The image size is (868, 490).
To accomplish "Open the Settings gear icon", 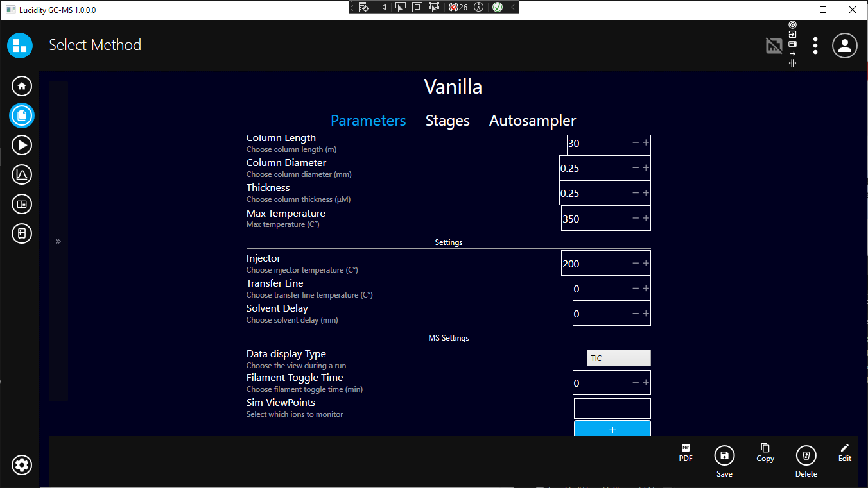I will [22, 465].
